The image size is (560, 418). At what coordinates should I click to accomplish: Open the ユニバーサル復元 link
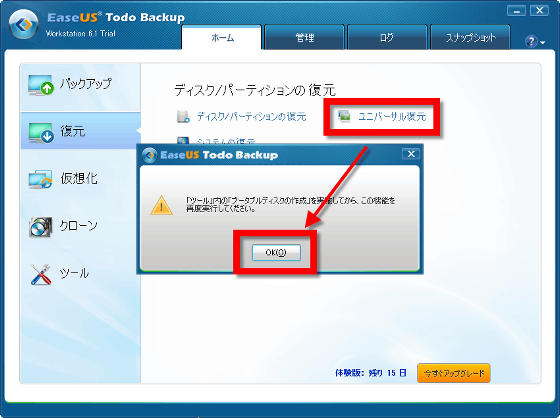point(392,117)
